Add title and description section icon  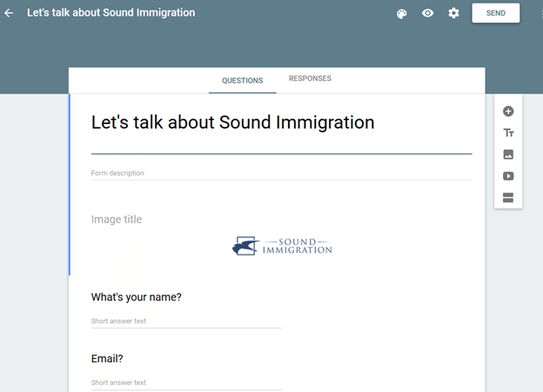pyautogui.click(x=508, y=133)
